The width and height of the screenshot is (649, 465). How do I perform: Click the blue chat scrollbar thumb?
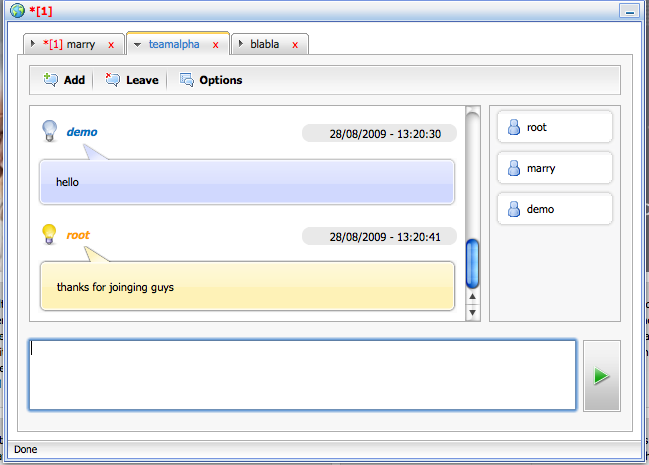(x=472, y=263)
